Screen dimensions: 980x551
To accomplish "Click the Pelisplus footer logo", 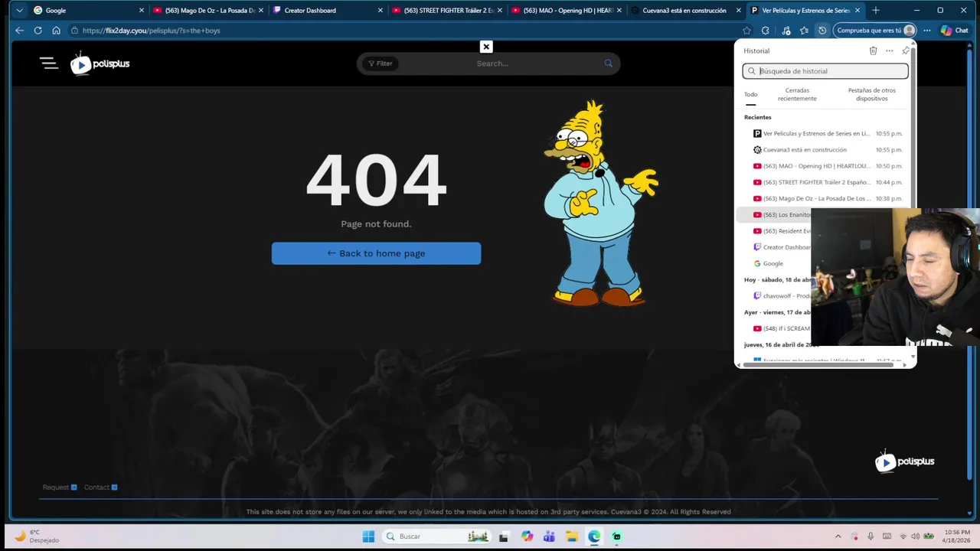I will click(904, 461).
